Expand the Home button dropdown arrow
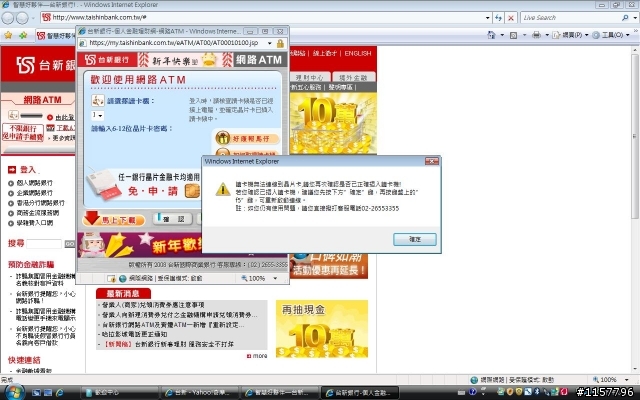640x400 pixels. [x=502, y=35]
